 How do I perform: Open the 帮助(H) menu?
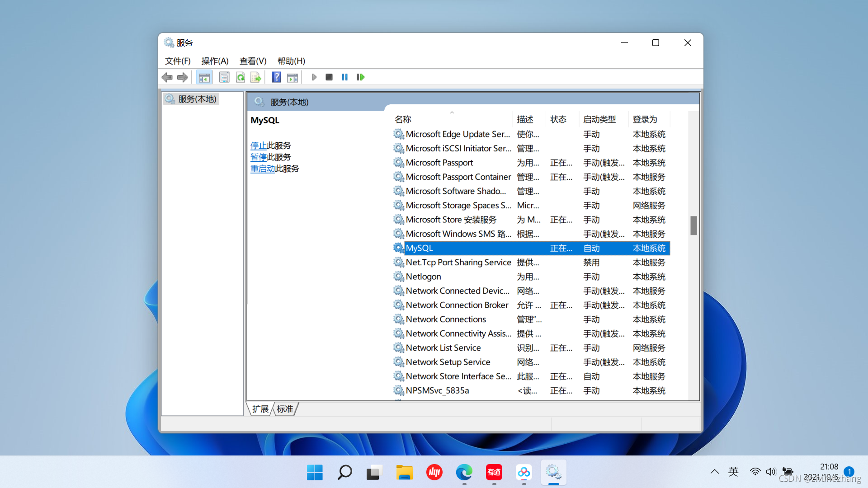291,61
